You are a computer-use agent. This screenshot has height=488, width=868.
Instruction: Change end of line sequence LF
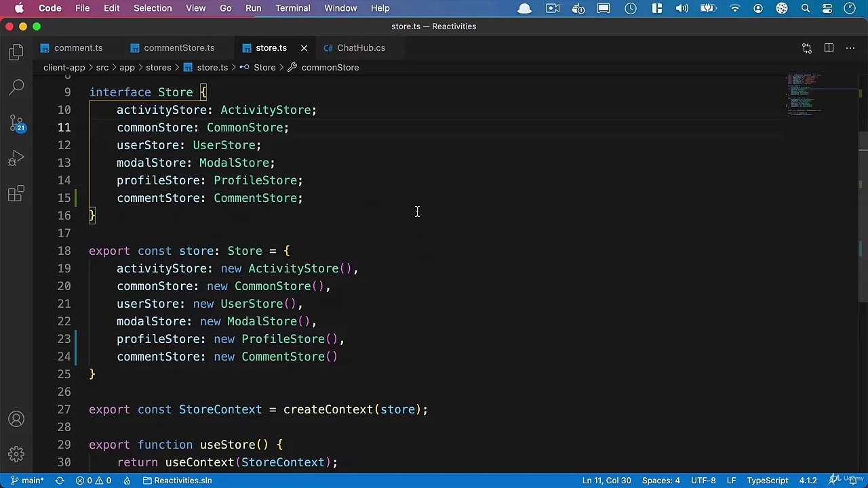[731, 481]
